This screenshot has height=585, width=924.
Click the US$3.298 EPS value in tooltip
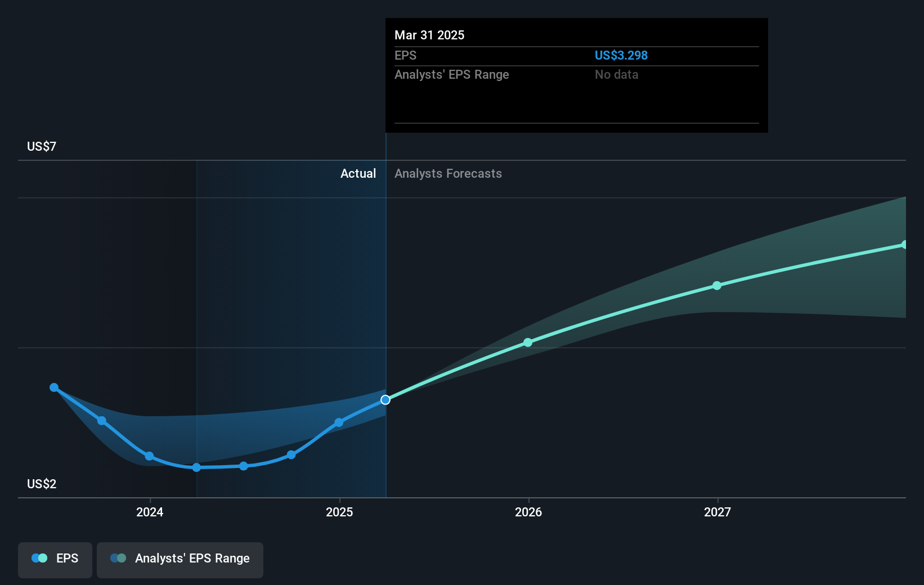(x=621, y=55)
